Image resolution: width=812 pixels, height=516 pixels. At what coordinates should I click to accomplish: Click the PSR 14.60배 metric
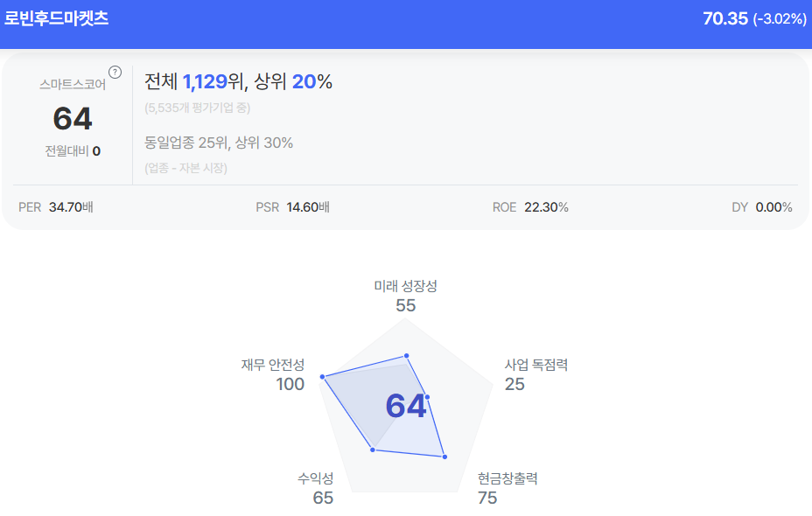(x=292, y=207)
